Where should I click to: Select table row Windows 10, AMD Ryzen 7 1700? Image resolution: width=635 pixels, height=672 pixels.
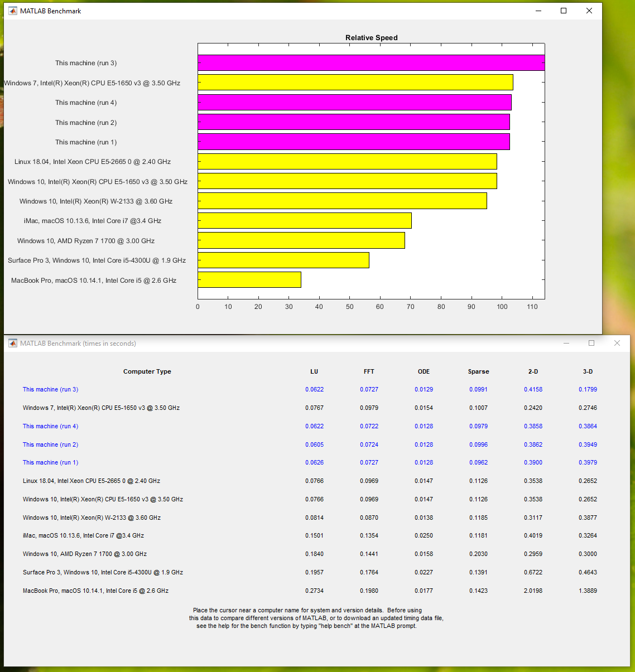pyautogui.click(x=310, y=554)
